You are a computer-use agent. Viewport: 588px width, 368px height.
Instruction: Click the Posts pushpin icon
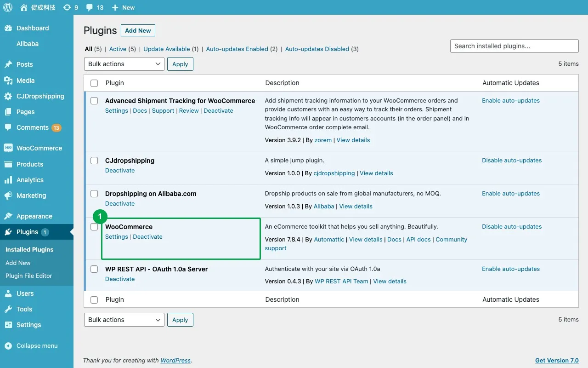(x=8, y=64)
